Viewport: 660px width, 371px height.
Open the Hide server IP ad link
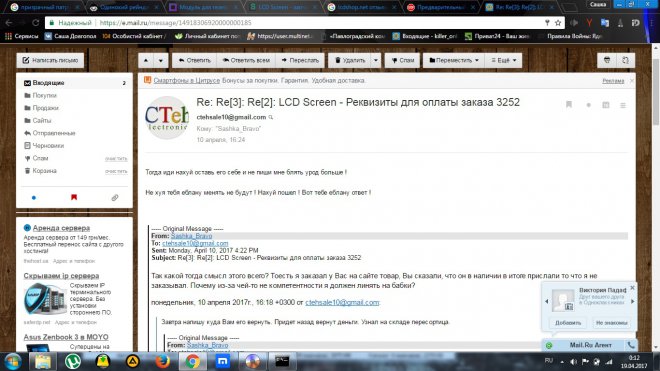coord(61,276)
